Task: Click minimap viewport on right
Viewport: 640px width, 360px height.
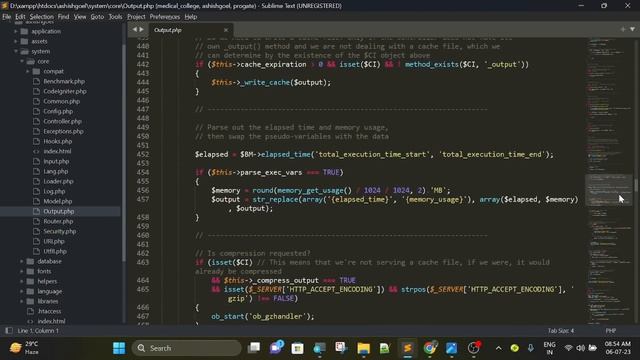Action: (609, 190)
